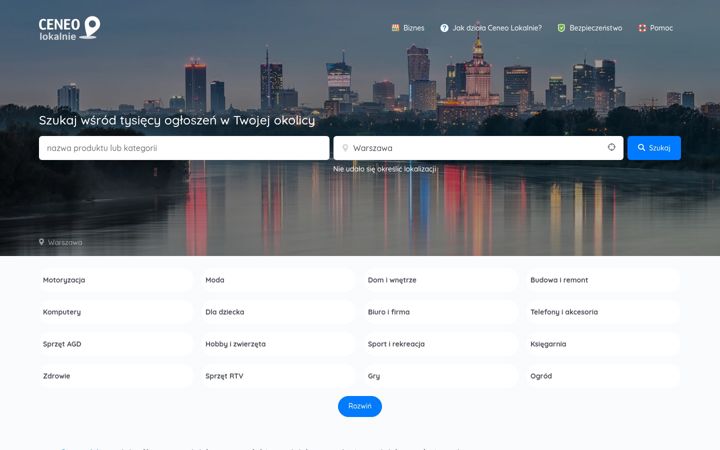This screenshot has height=450, width=720.
Task: Click the 'Nie udało się określić lokalizacji' message
Action: 385,169
